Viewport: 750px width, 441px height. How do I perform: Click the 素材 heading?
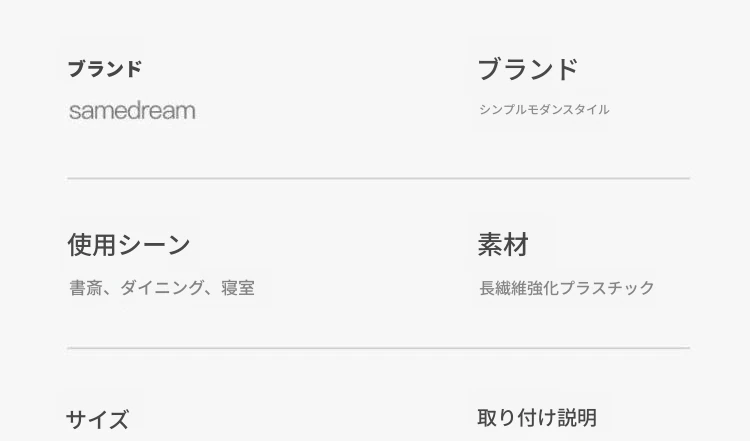point(502,245)
